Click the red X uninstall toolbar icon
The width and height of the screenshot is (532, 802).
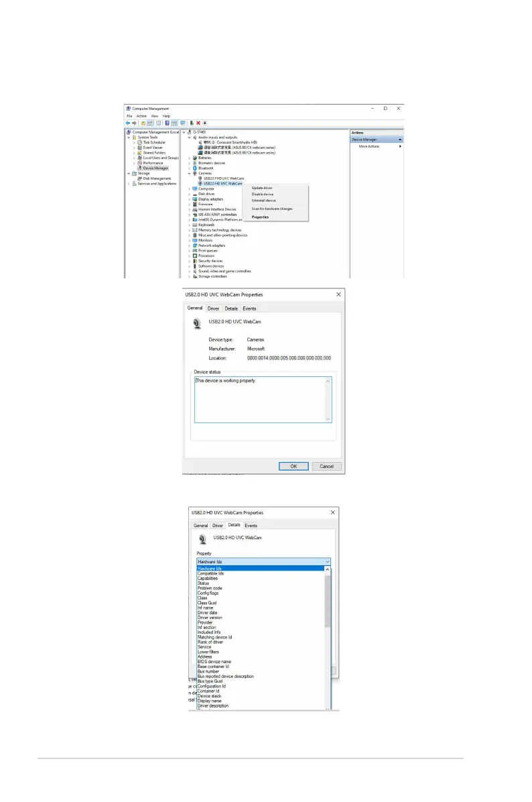[x=198, y=123]
